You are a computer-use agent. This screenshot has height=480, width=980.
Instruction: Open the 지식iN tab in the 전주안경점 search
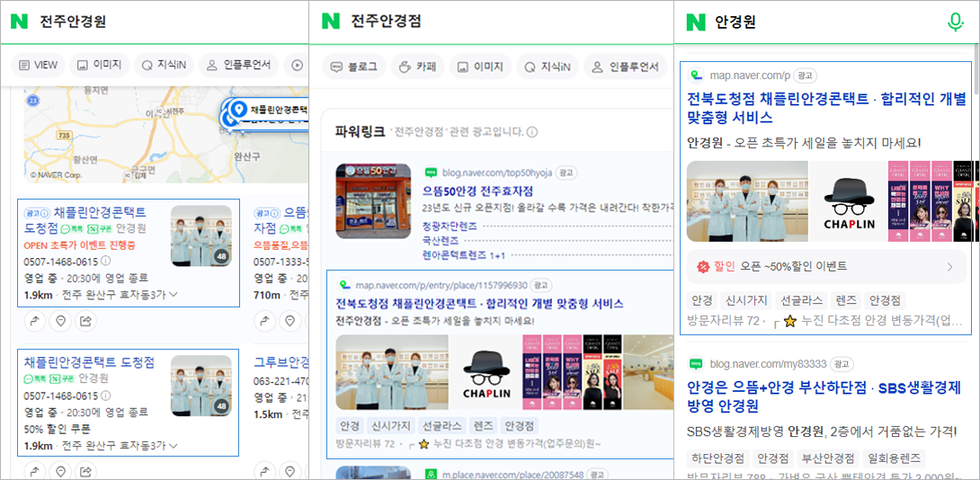pos(548,67)
